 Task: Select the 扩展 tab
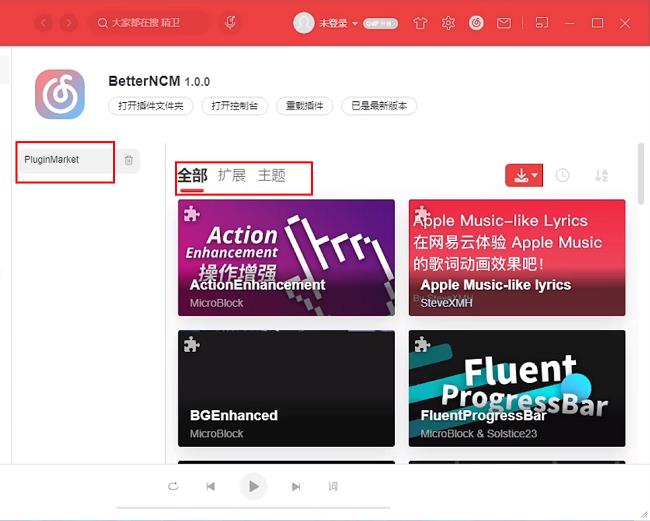(x=231, y=175)
